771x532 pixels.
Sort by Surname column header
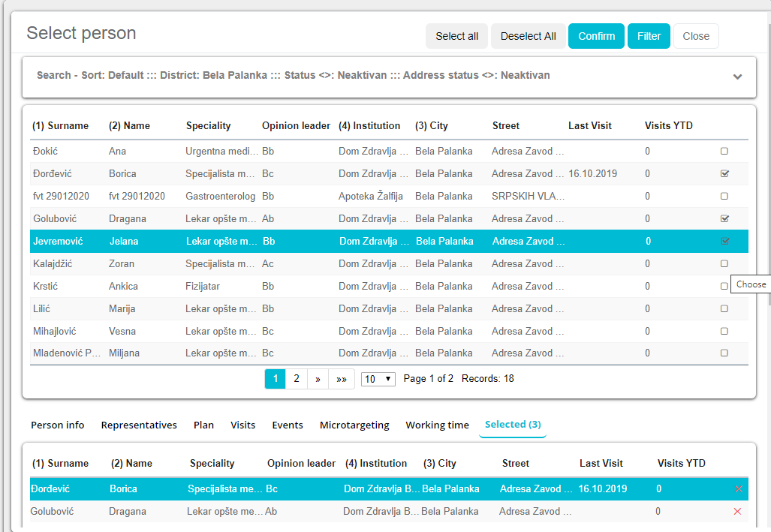60,126
